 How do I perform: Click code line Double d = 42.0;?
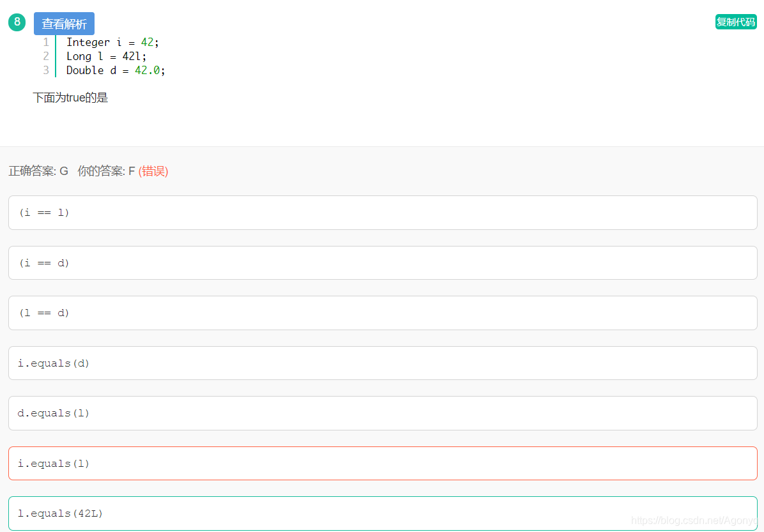[x=116, y=71]
